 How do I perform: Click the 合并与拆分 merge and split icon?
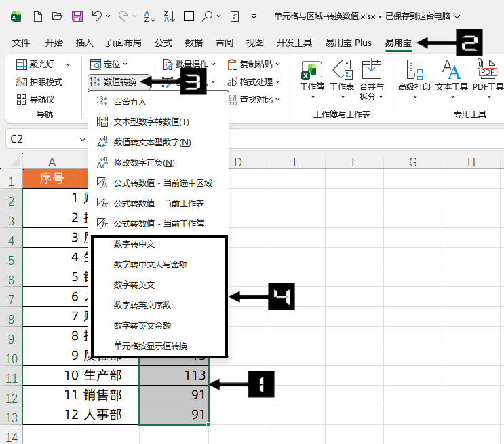pyautogui.click(x=371, y=78)
